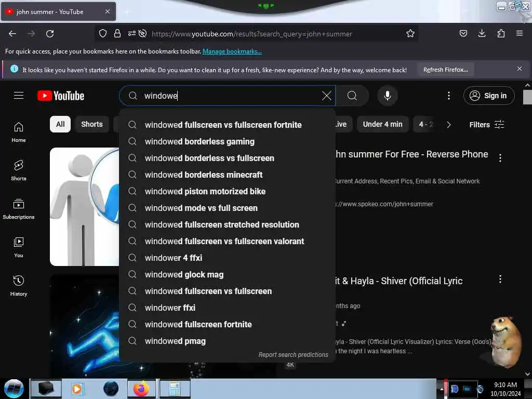
Task: Pick suggestion windowed mode vs full screen
Action: pos(228,208)
